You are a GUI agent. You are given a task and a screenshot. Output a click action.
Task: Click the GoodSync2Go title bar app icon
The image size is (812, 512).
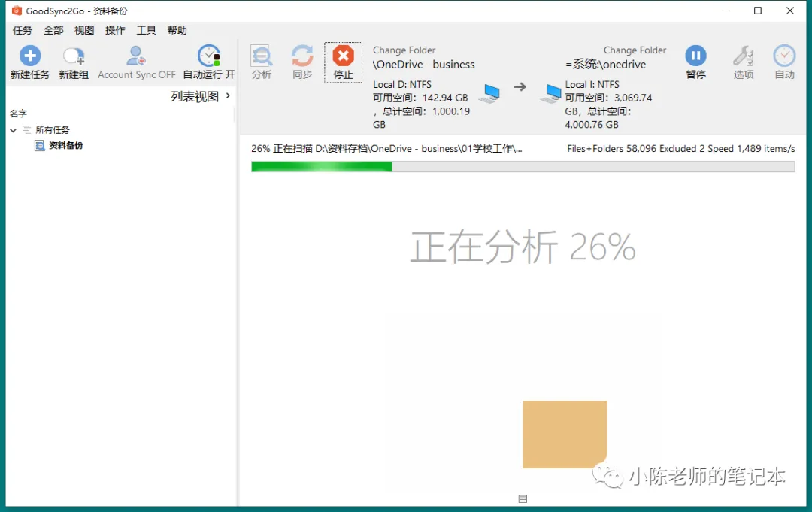[x=17, y=11]
